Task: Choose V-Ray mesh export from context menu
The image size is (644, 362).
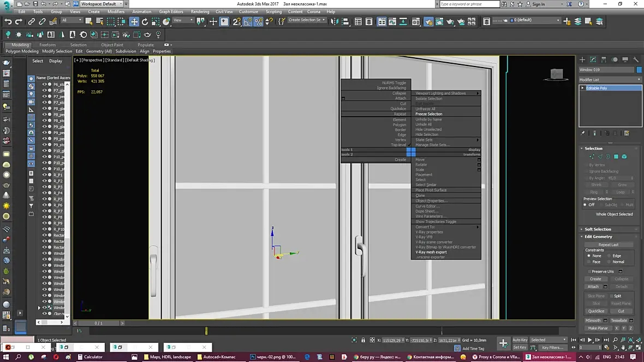Action: [x=431, y=252]
